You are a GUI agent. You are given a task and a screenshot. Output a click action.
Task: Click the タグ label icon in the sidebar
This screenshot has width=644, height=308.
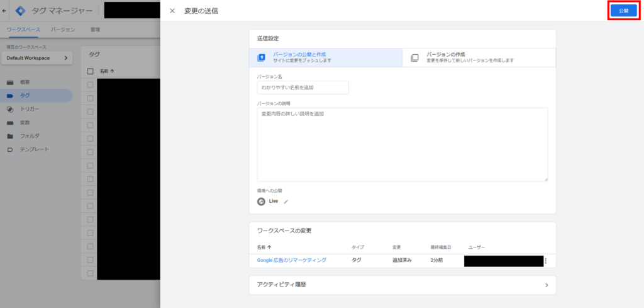click(10, 96)
